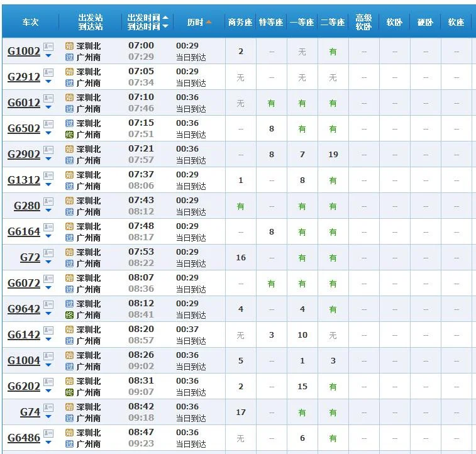The height and width of the screenshot is (454, 476).
Task: Open train G1002 link
Action: (24, 52)
